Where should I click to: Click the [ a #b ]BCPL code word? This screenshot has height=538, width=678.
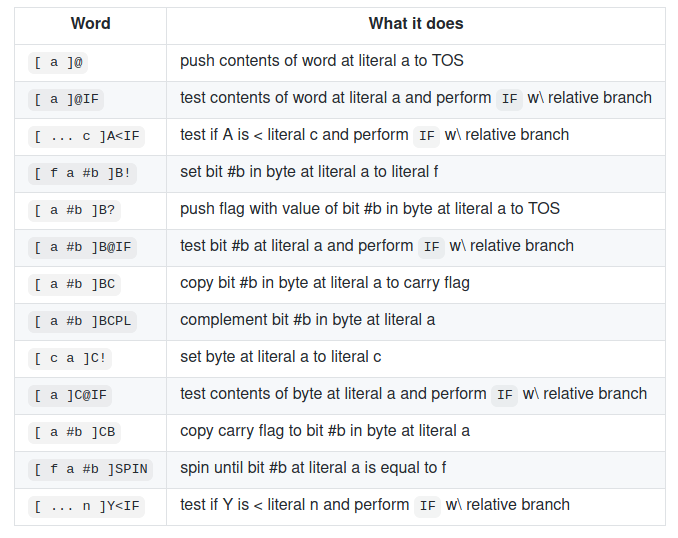pos(82,321)
